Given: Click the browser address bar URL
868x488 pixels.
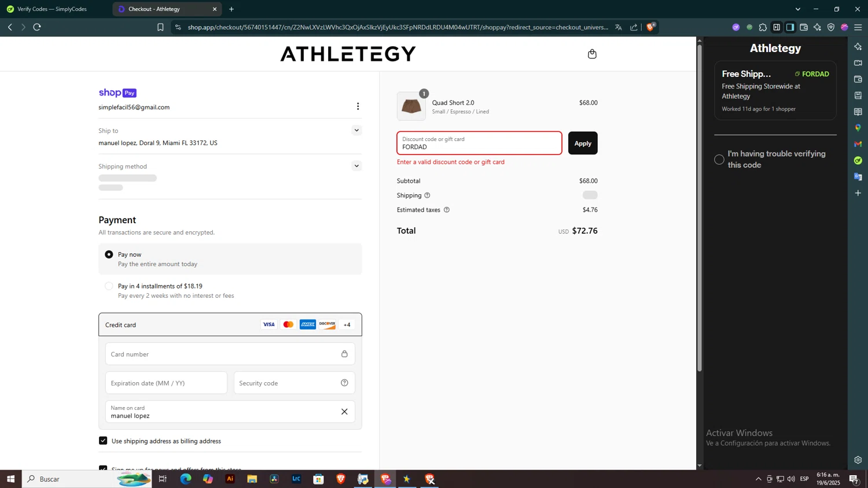Looking at the screenshot, I should (x=398, y=27).
